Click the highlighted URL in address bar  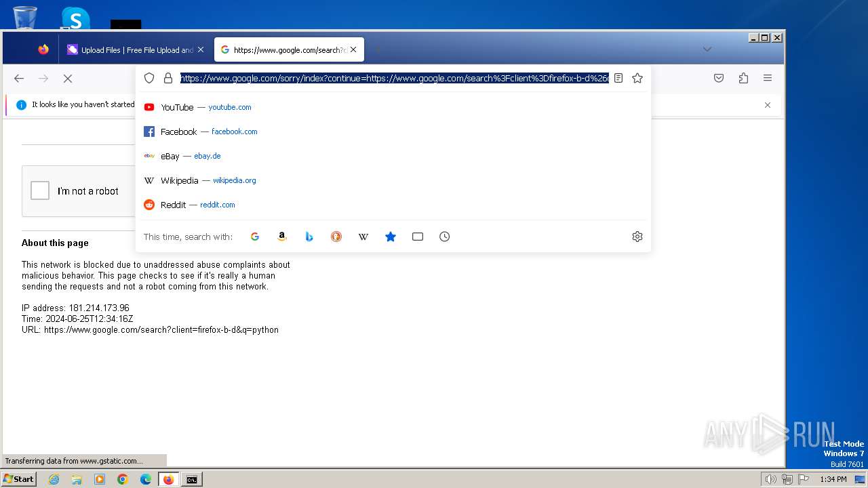point(394,79)
